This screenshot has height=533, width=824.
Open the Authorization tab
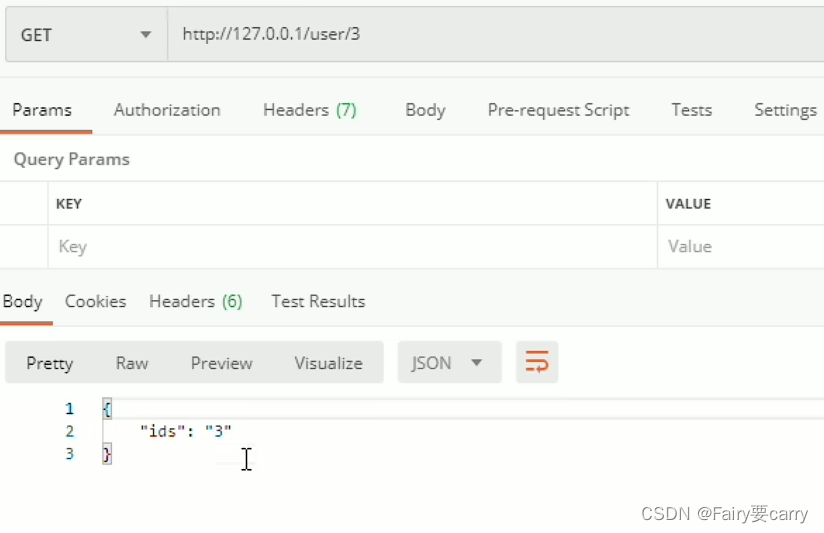167,110
